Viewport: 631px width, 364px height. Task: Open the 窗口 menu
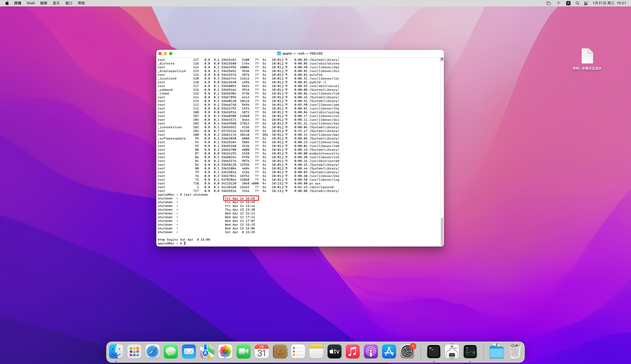[x=69, y=3]
